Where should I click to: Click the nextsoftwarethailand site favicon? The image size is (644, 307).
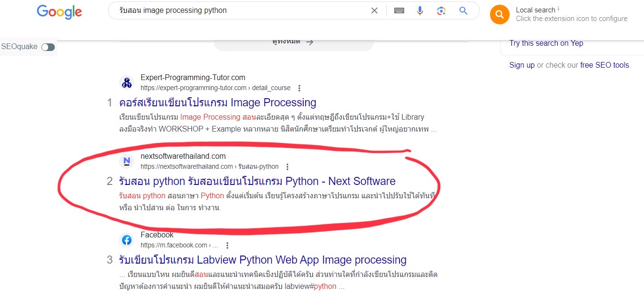click(126, 162)
